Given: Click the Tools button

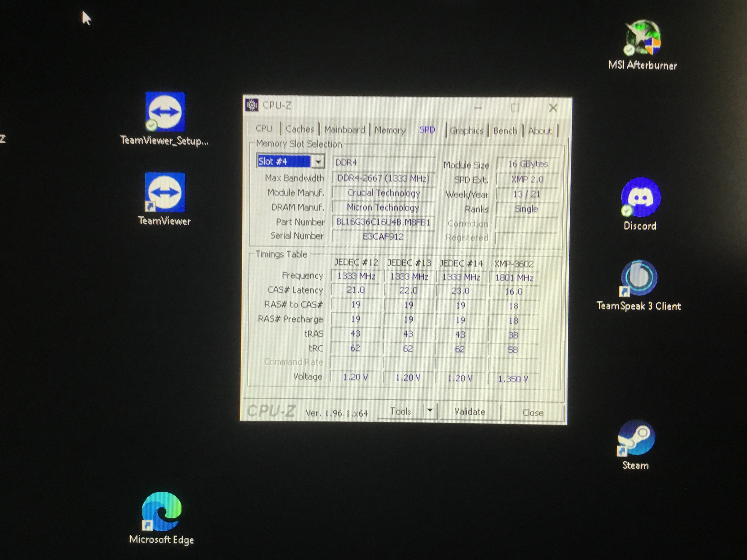Looking at the screenshot, I should 401,411.
